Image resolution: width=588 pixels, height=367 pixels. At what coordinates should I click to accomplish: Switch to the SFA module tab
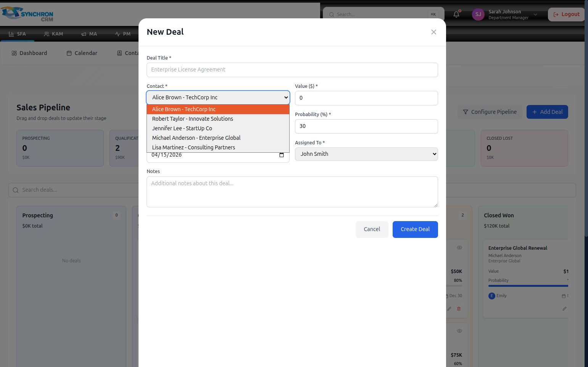[x=17, y=34]
